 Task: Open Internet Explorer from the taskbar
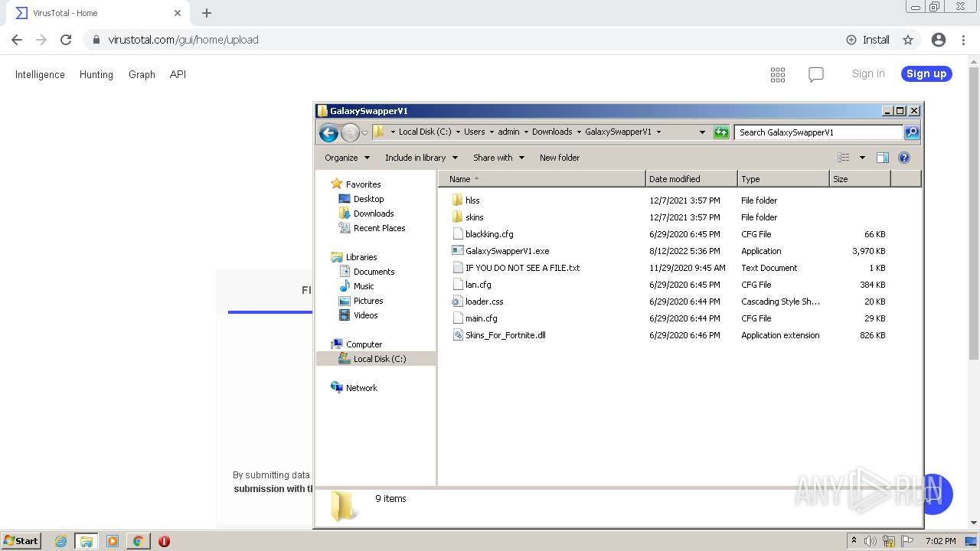point(60,541)
